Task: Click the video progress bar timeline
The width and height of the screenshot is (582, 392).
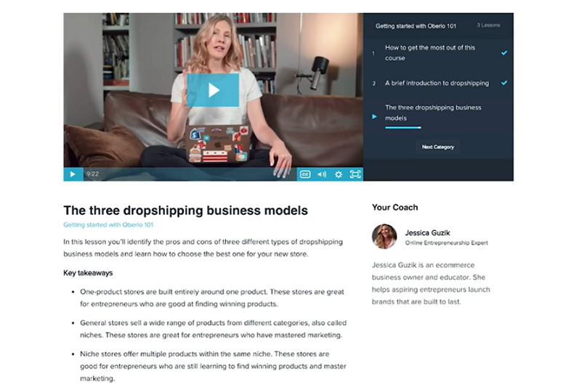Action: click(190, 174)
